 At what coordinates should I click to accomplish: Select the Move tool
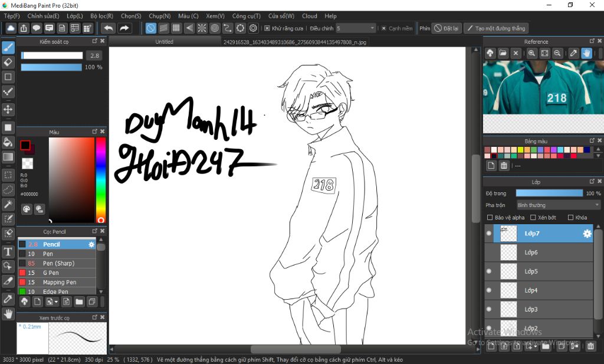point(8,109)
